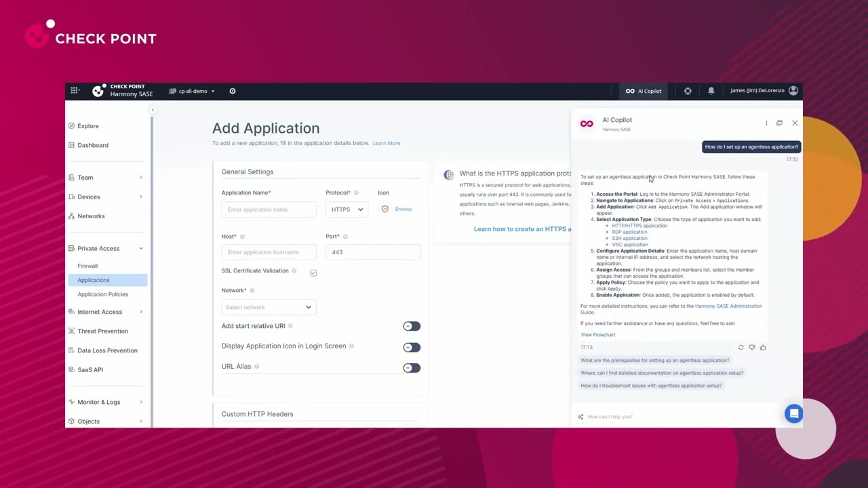Open the blue chat support bubble
868x488 pixels.
pyautogui.click(x=793, y=413)
